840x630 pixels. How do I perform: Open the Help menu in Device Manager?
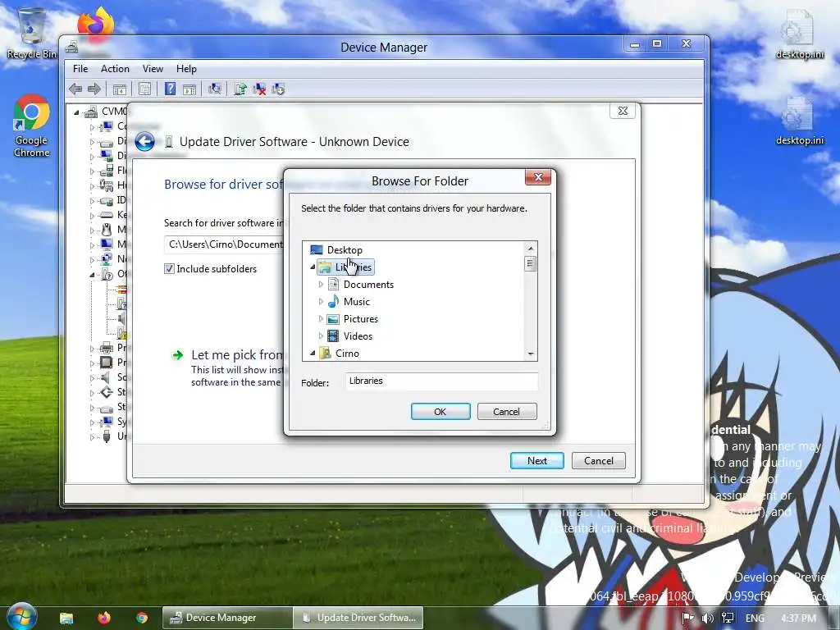(x=186, y=69)
